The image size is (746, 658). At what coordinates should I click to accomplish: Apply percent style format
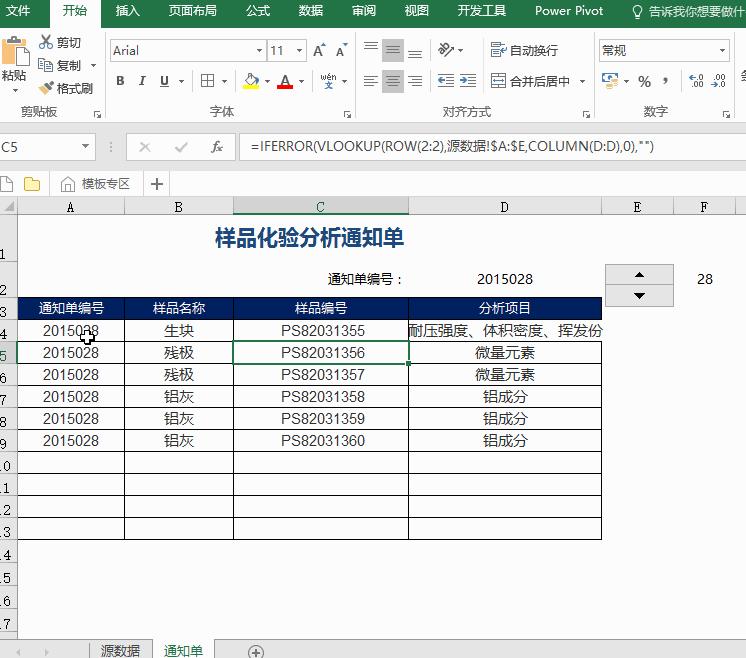click(x=645, y=81)
